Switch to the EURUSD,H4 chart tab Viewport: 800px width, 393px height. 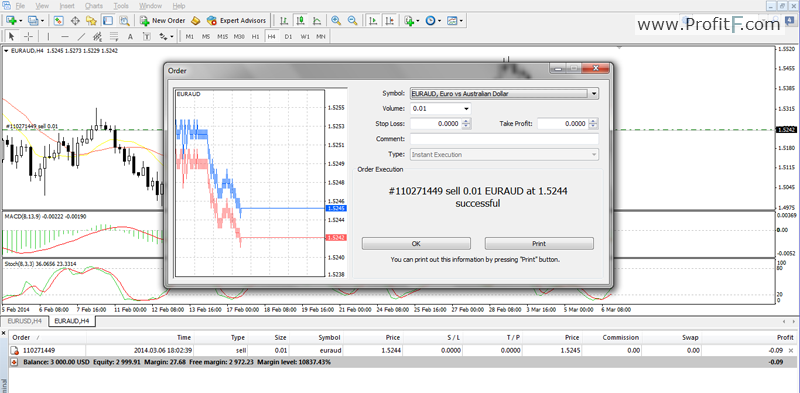(24, 321)
